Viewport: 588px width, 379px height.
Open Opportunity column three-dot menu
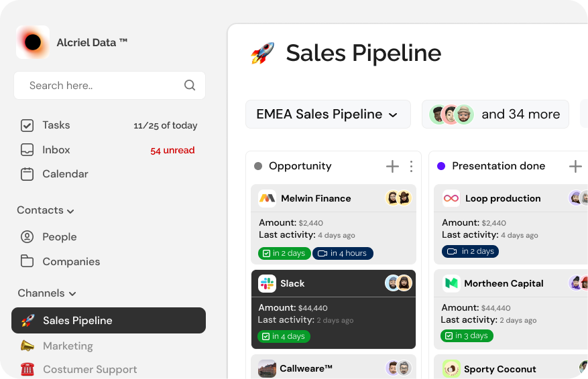[x=412, y=166]
